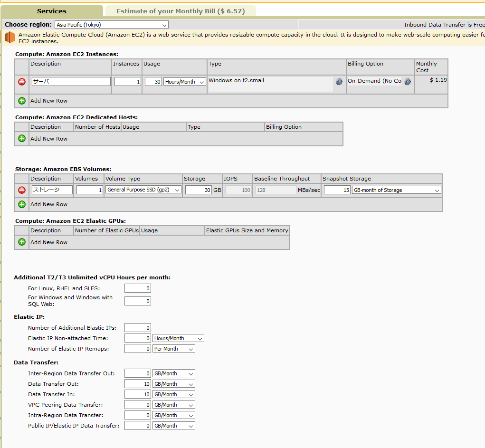The image size is (485, 448).
Task: Click Elastic IP Non-attached Time field
Action: coord(138,338)
